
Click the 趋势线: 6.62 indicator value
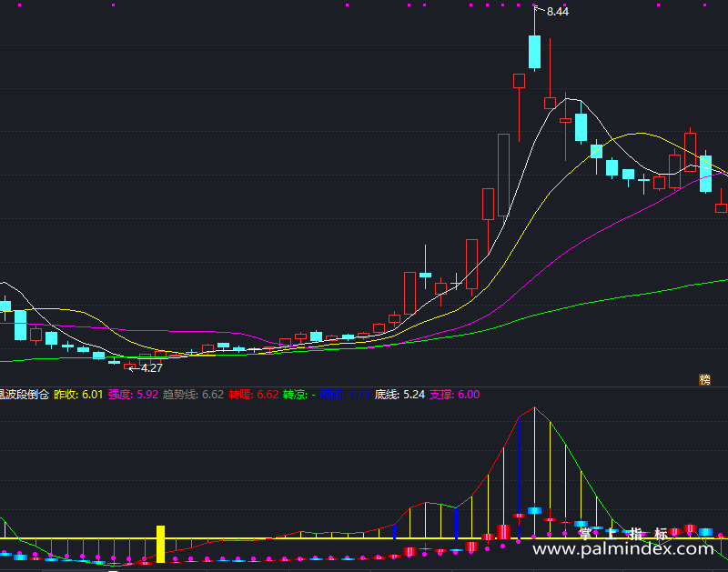[193, 395]
